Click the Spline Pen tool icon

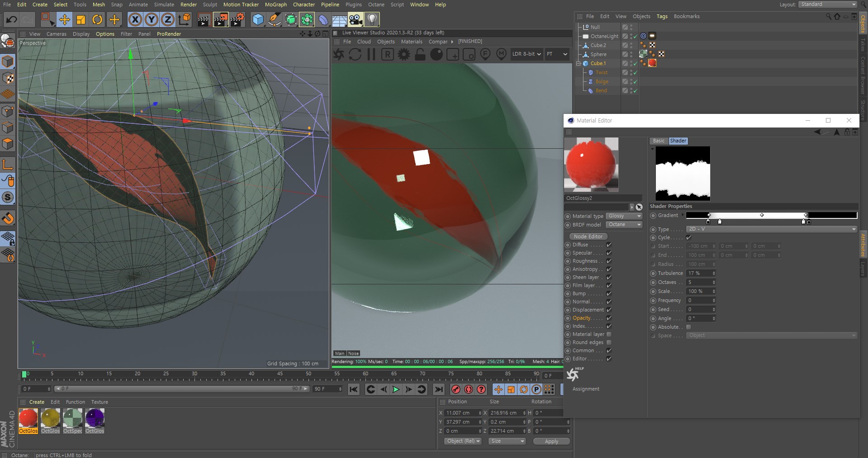tap(274, 19)
